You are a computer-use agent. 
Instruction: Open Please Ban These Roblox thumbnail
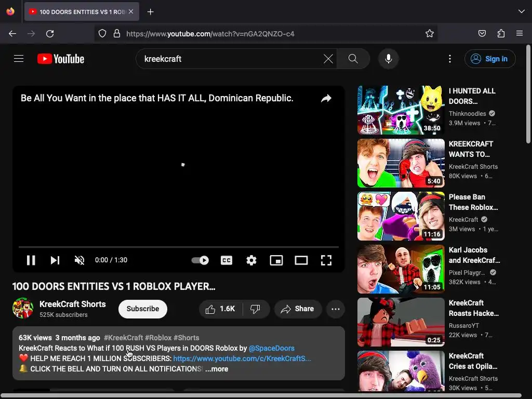pyautogui.click(x=401, y=216)
